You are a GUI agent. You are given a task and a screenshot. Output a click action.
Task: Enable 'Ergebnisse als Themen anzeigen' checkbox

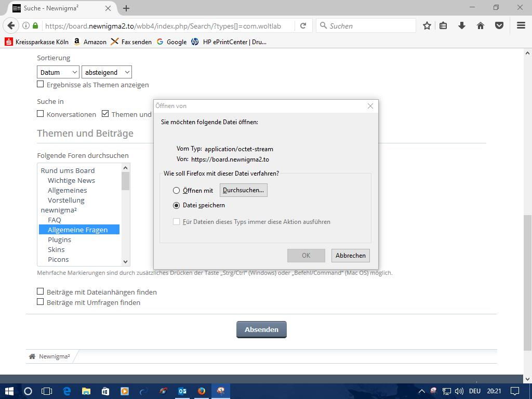coord(41,84)
